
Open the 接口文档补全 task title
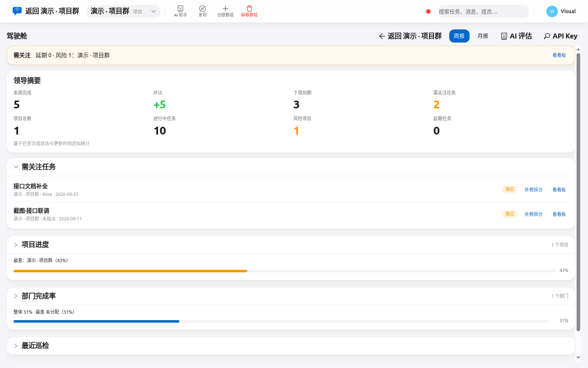[31, 186]
